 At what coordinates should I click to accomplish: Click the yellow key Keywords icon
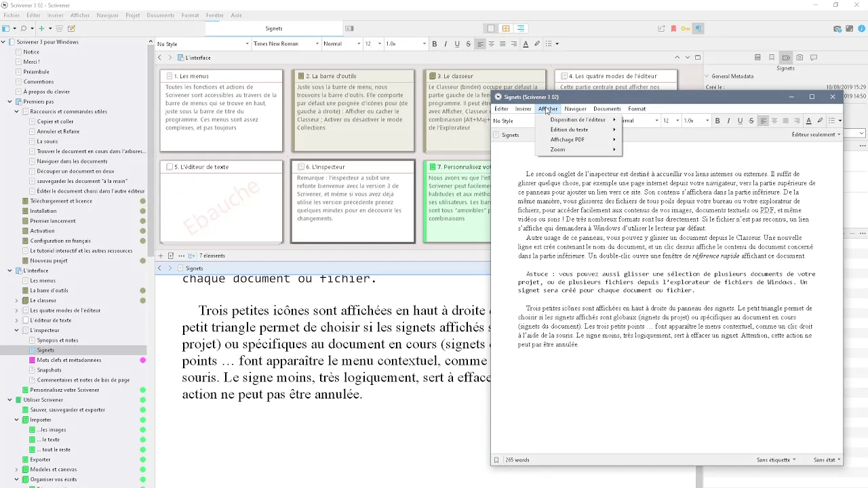coord(686,28)
